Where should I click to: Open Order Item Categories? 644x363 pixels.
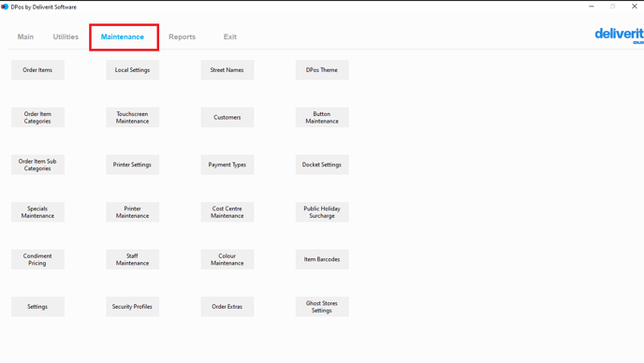(37, 118)
